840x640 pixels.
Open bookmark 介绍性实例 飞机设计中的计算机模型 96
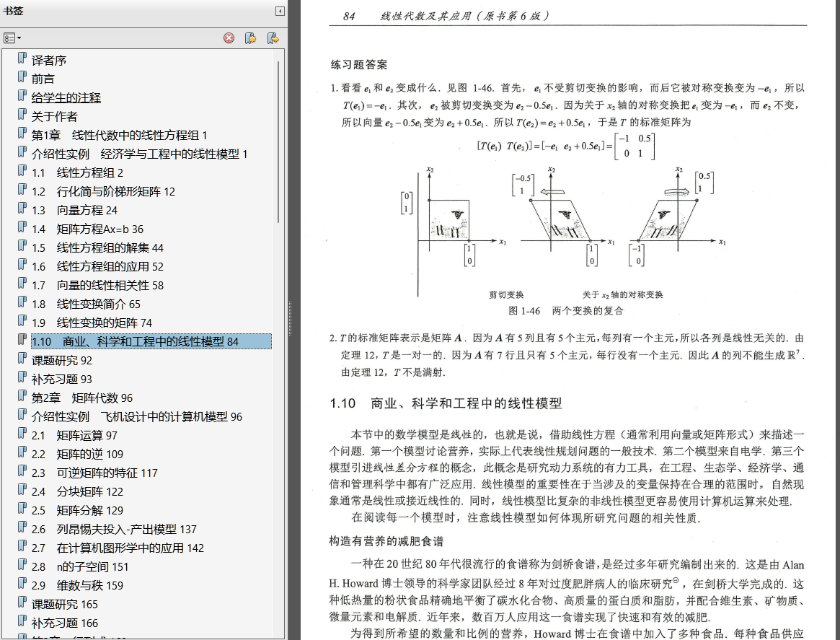point(136,416)
